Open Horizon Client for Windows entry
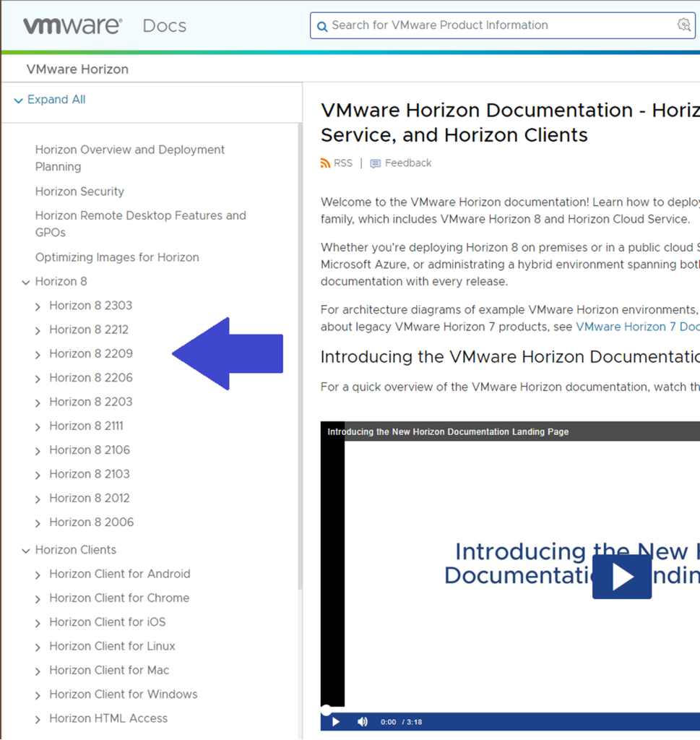The height and width of the screenshot is (740, 700). click(x=123, y=694)
